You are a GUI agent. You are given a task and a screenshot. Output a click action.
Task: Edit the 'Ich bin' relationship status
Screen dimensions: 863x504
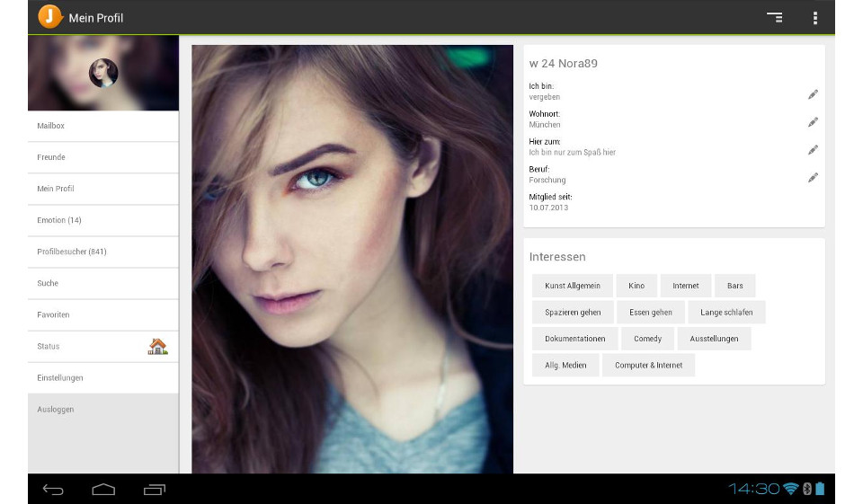point(813,93)
